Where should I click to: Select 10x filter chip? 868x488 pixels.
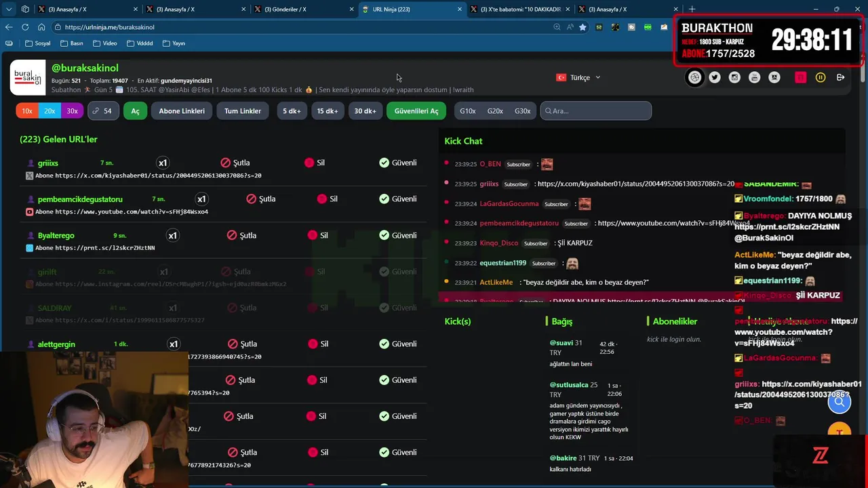tap(27, 110)
